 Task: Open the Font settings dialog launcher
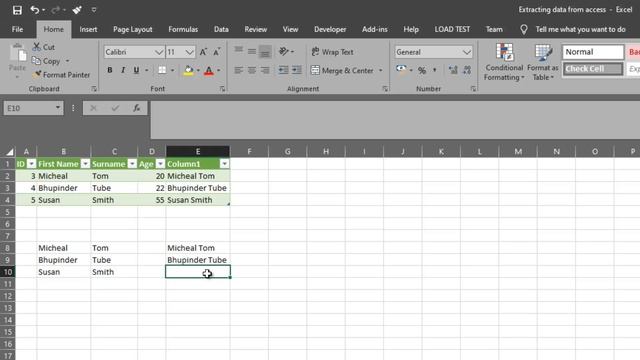click(x=222, y=89)
